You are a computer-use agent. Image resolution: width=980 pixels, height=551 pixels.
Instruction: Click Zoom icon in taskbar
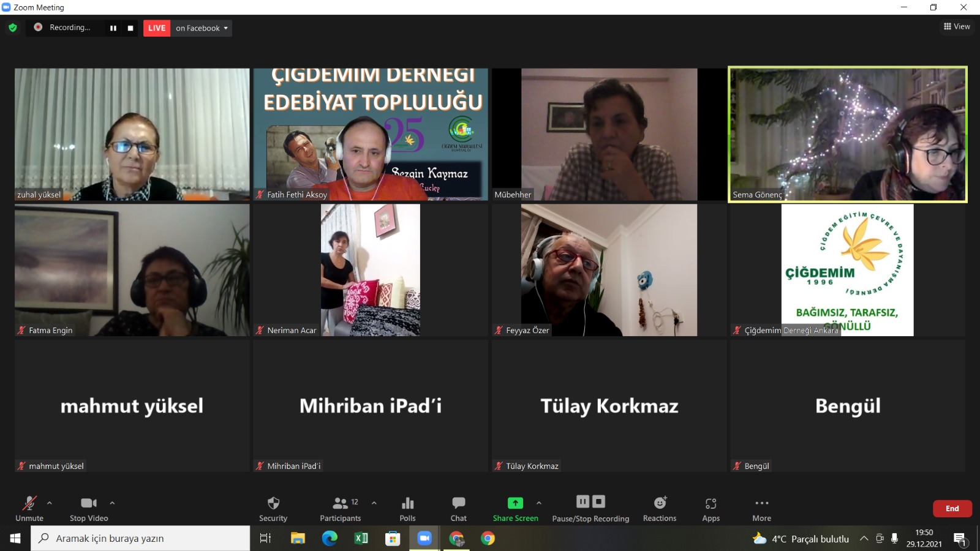(424, 538)
